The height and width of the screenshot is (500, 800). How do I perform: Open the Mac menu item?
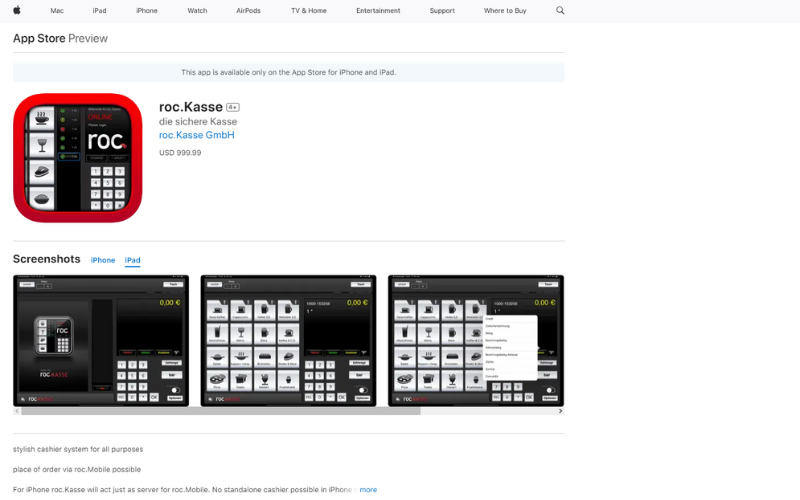(x=57, y=10)
